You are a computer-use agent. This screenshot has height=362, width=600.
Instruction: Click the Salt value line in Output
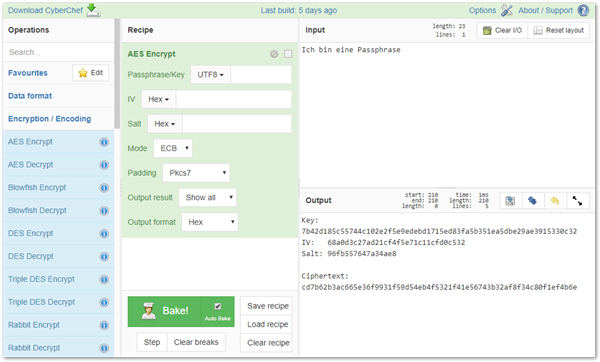[x=349, y=254]
